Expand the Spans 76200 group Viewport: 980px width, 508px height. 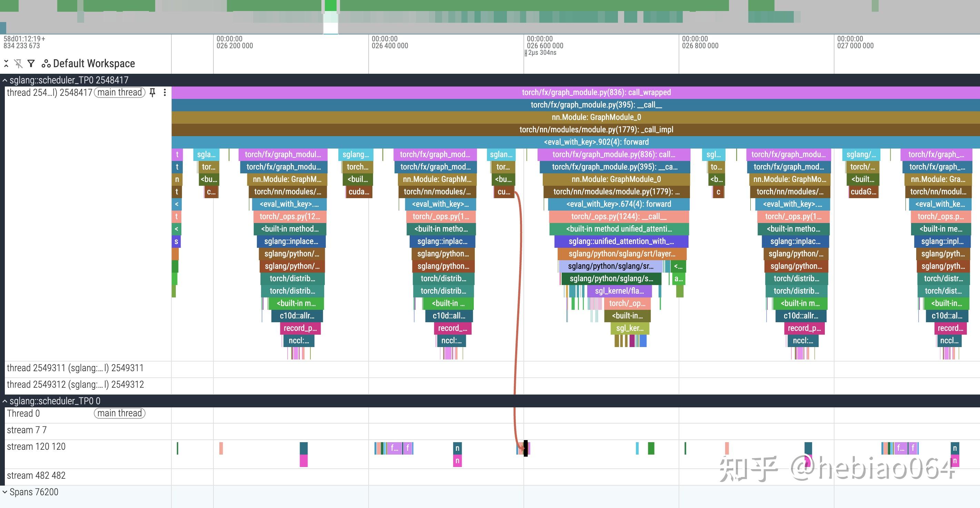tap(5, 492)
